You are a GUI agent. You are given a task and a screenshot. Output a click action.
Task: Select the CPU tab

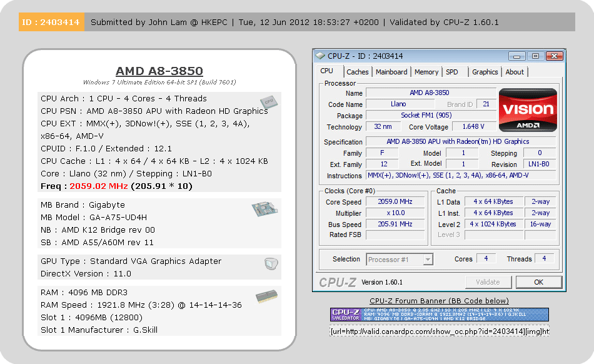[326, 71]
